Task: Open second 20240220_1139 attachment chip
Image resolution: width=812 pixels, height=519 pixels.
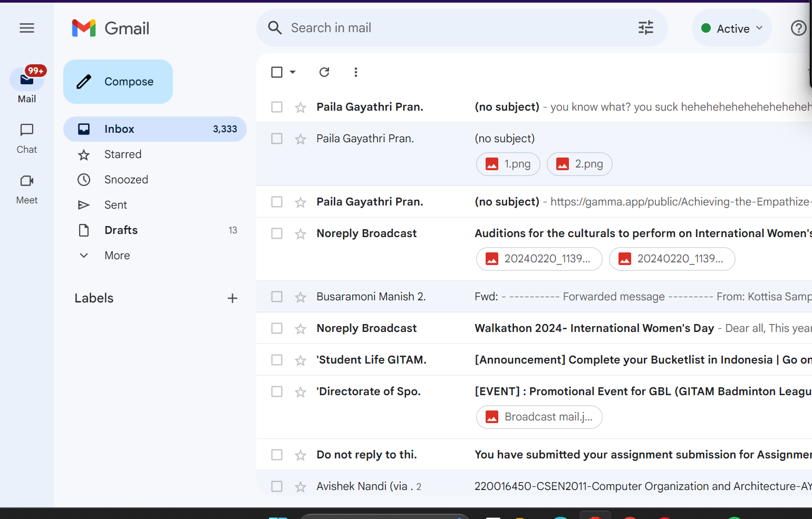Action: pyautogui.click(x=672, y=259)
